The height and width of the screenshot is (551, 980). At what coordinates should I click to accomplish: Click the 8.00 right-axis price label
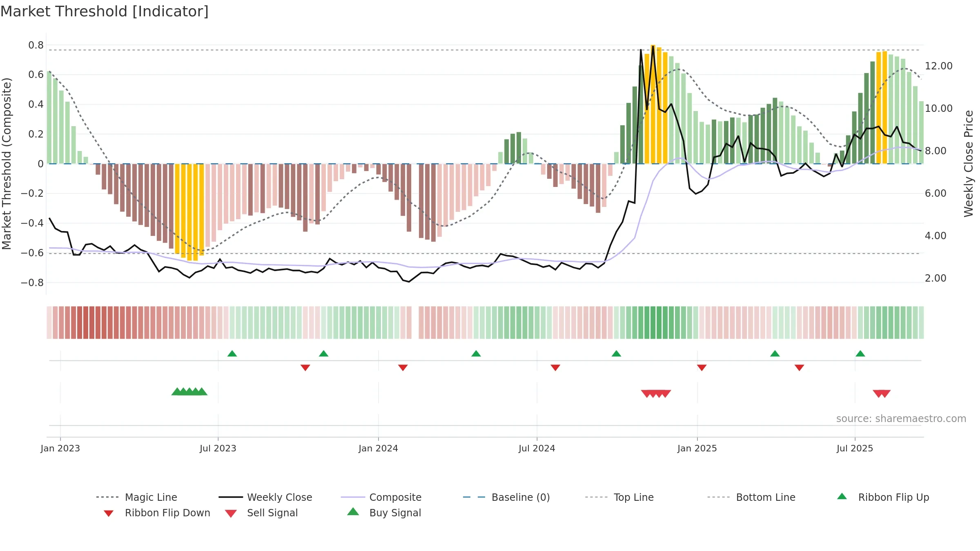tap(935, 151)
